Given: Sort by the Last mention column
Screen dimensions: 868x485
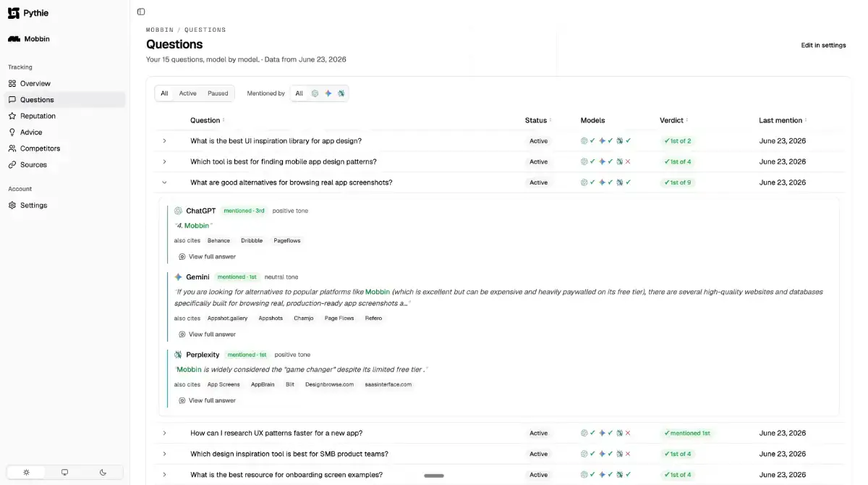Looking at the screenshot, I should tap(783, 120).
